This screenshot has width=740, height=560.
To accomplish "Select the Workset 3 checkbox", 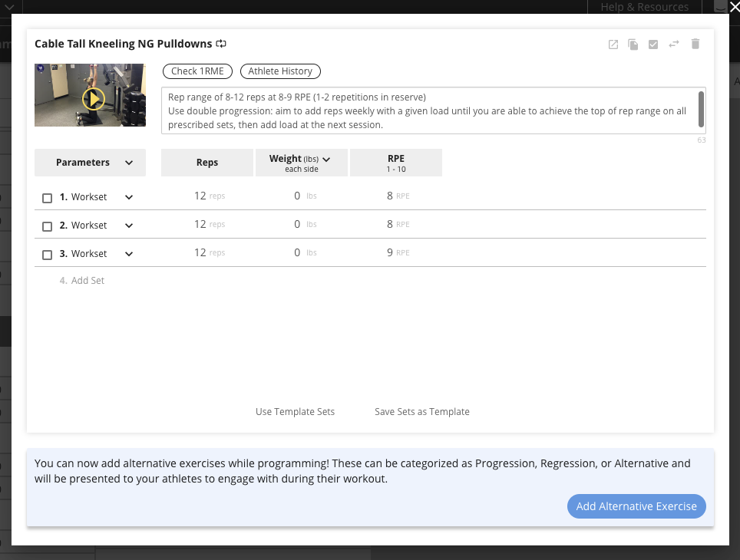I will point(47,255).
